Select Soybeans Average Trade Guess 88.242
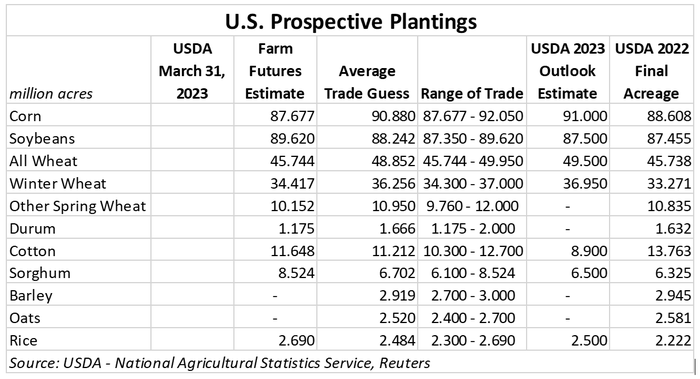700x379 pixels. pyautogui.click(x=393, y=138)
